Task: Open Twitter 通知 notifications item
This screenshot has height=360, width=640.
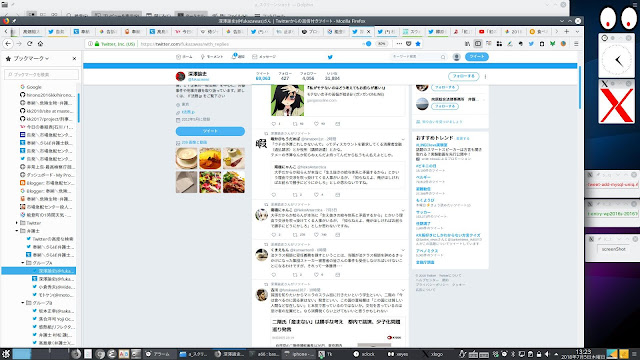Action: point(238,56)
